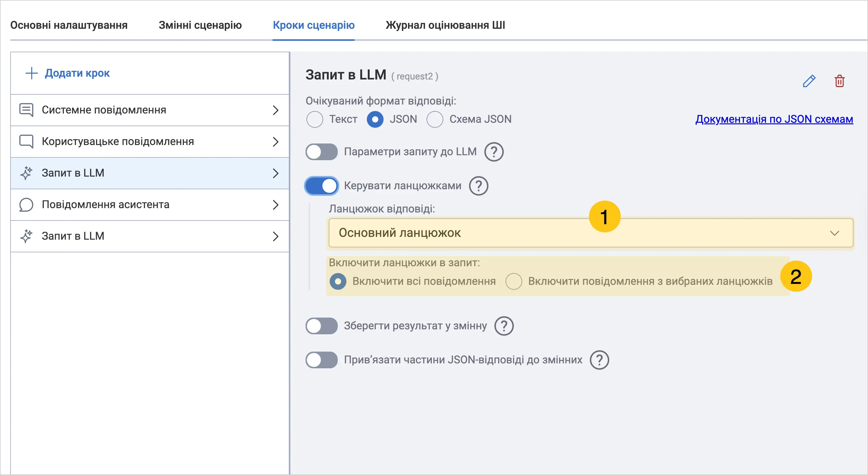Select Користувацьке повідомлення step
The height and width of the screenshot is (475, 868).
pyautogui.click(x=150, y=142)
